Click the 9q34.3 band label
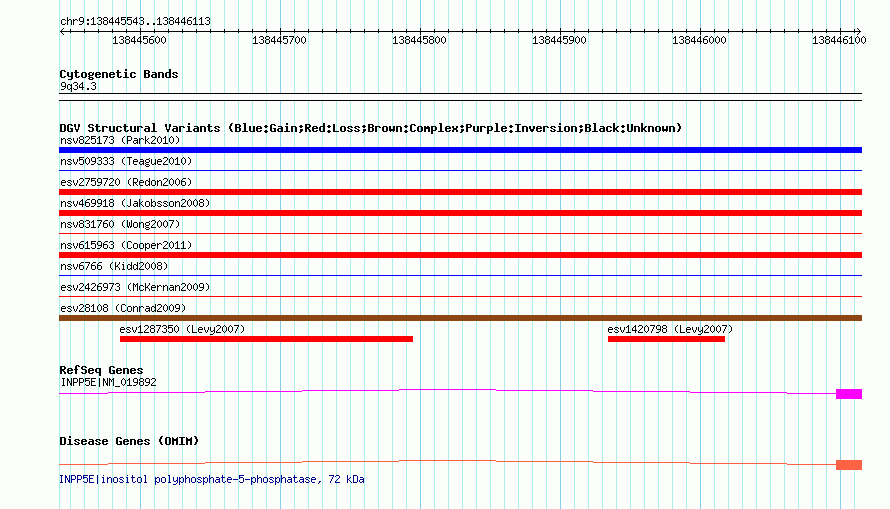The image size is (890, 509). pyautogui.click(x=78, y=86)
